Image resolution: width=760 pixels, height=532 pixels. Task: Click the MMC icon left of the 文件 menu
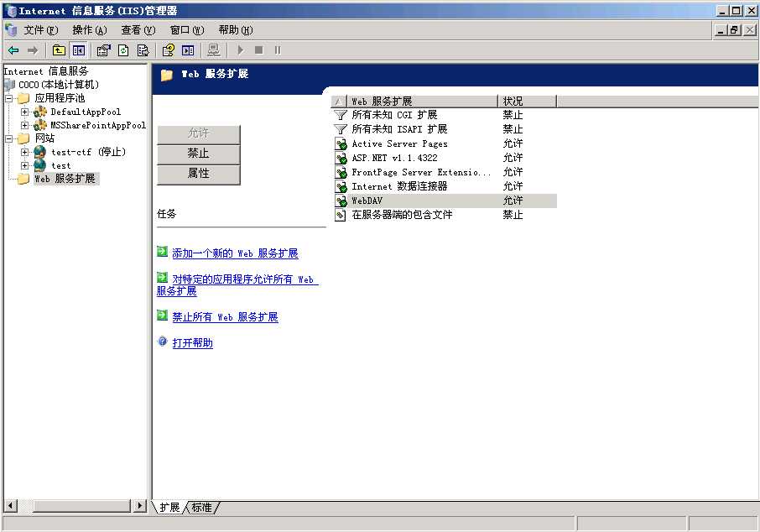pyautogui.click(x=11, y=30)
